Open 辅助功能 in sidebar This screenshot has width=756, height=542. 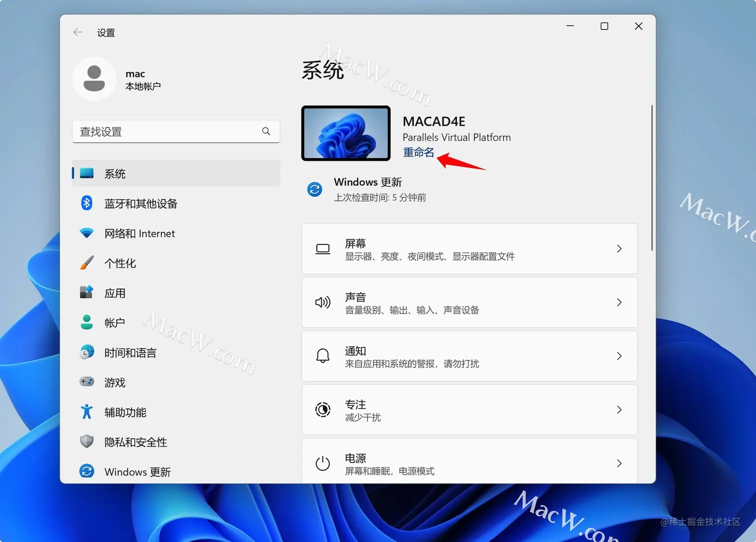tap(176, 412)
